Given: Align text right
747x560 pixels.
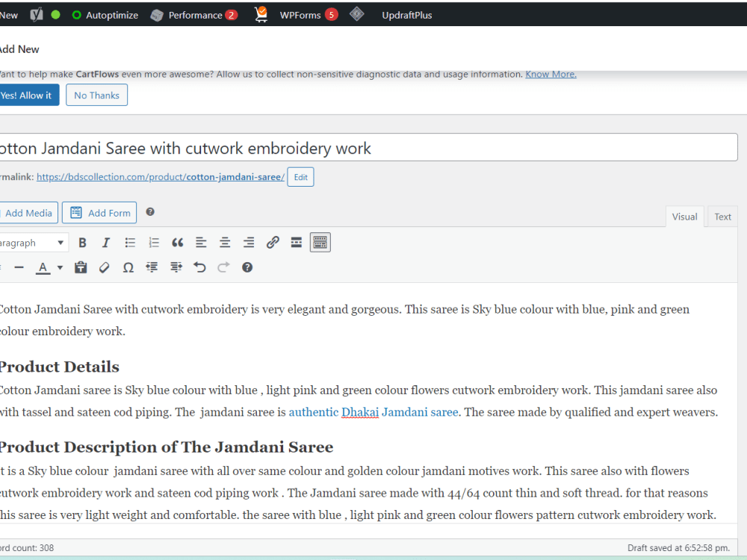Looking at the screenshot, I should click(249, 243).
